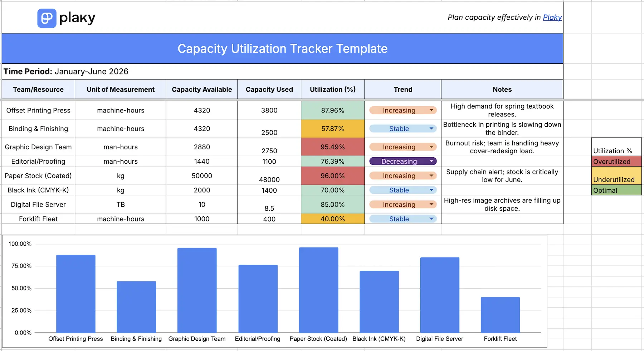Click the Team/Resource column header

(x=38, y=89)
